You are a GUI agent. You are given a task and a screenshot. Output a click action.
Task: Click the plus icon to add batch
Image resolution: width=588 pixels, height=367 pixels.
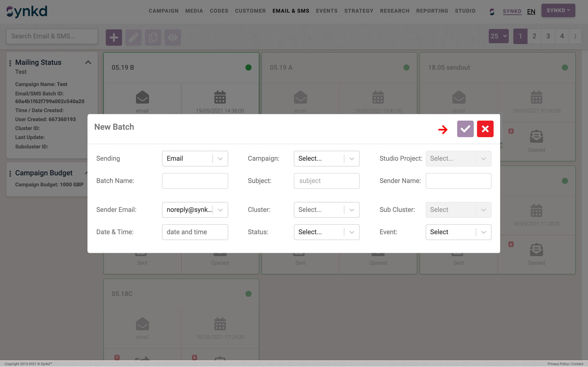(x=114, y=38)
